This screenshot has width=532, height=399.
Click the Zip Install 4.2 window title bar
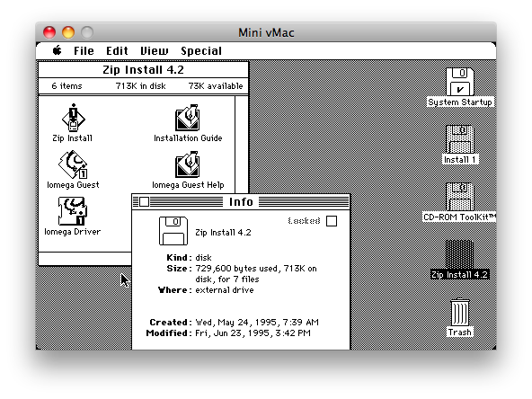tap(144, 69)
